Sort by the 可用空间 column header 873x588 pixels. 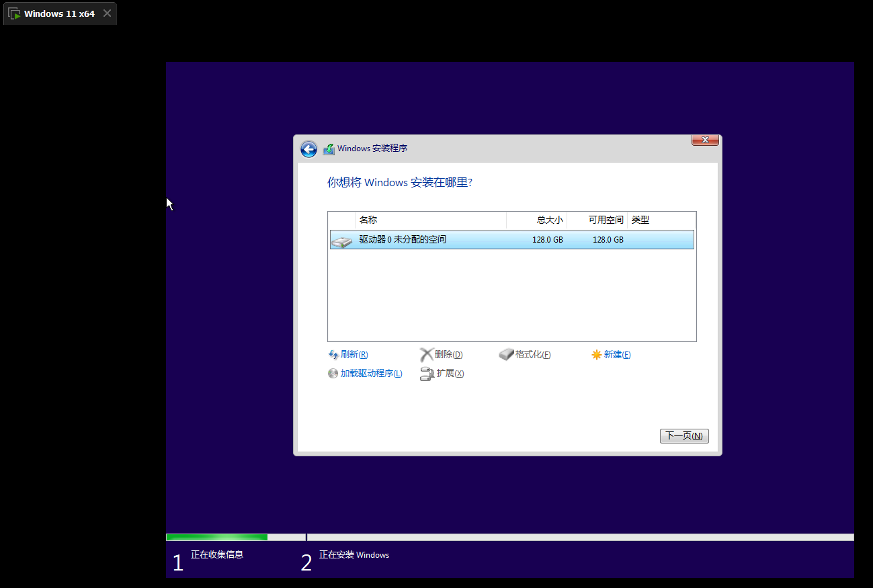coord(597,220)
